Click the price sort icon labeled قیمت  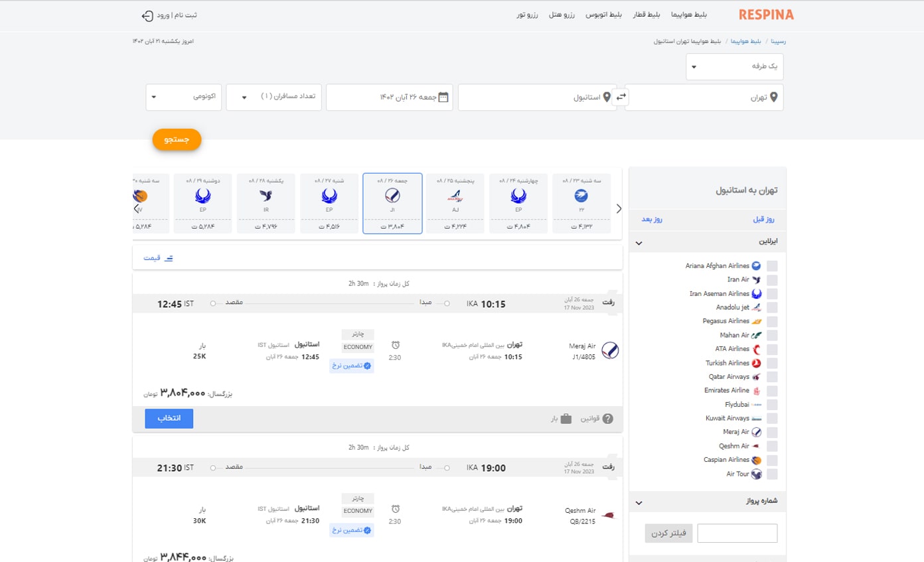tap(169, 257)
